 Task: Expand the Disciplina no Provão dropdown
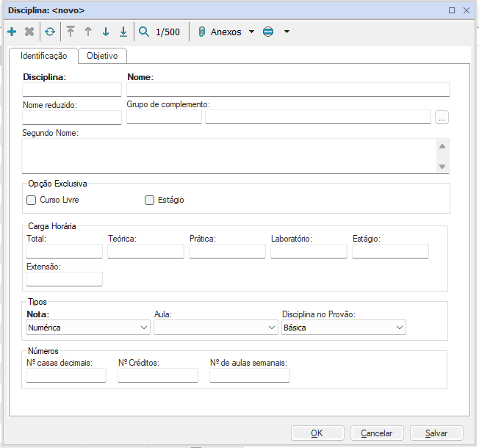[399, 328]
